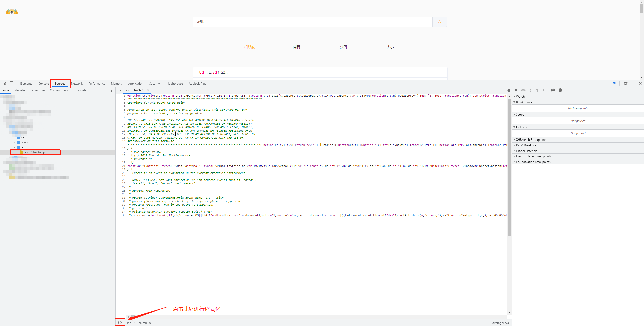The width and height of the screenshot is (644, 326).
Task: Click the search box containing 龙珠
Action: click(312, 22)
